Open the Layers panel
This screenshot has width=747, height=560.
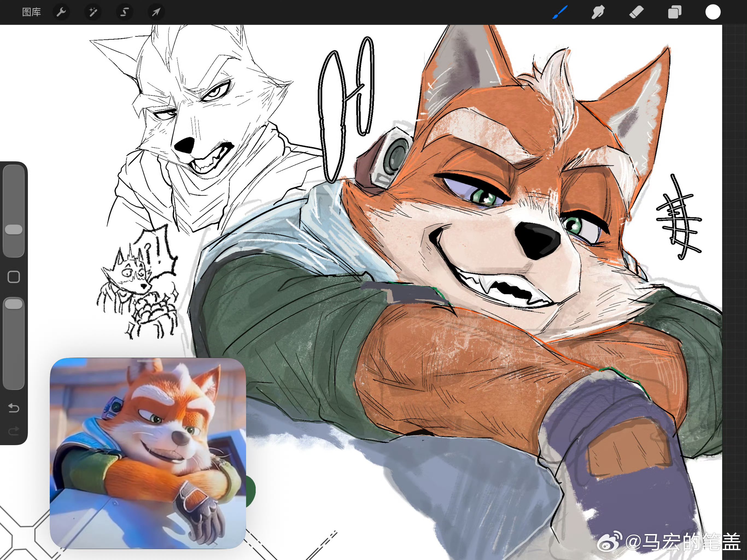674,12
